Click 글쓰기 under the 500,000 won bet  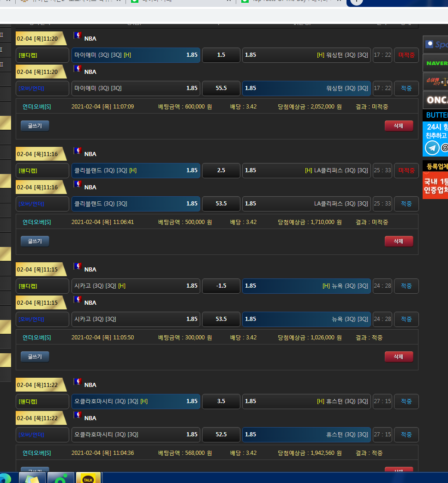click(x=35, y=241)
